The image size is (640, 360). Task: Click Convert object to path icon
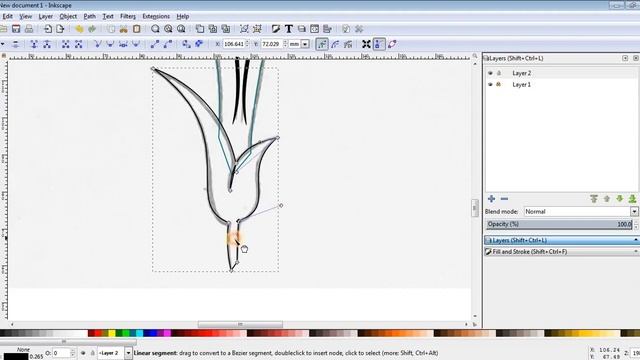[186, 44]
